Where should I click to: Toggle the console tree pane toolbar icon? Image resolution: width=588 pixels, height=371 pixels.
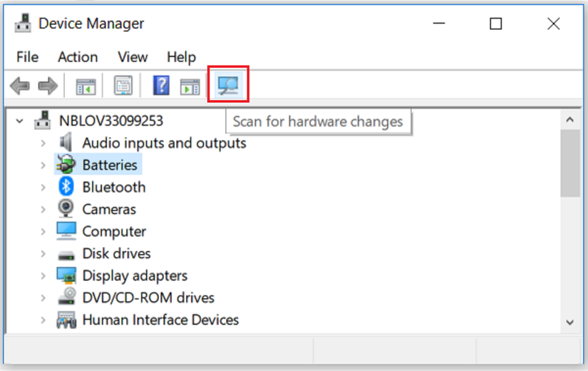coord(86,87)
